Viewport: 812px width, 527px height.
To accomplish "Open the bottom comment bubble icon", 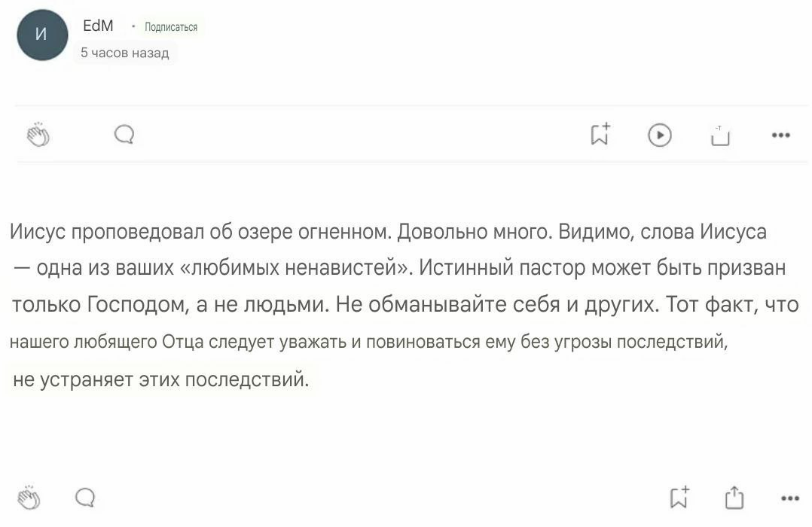I will coord(85,497).
